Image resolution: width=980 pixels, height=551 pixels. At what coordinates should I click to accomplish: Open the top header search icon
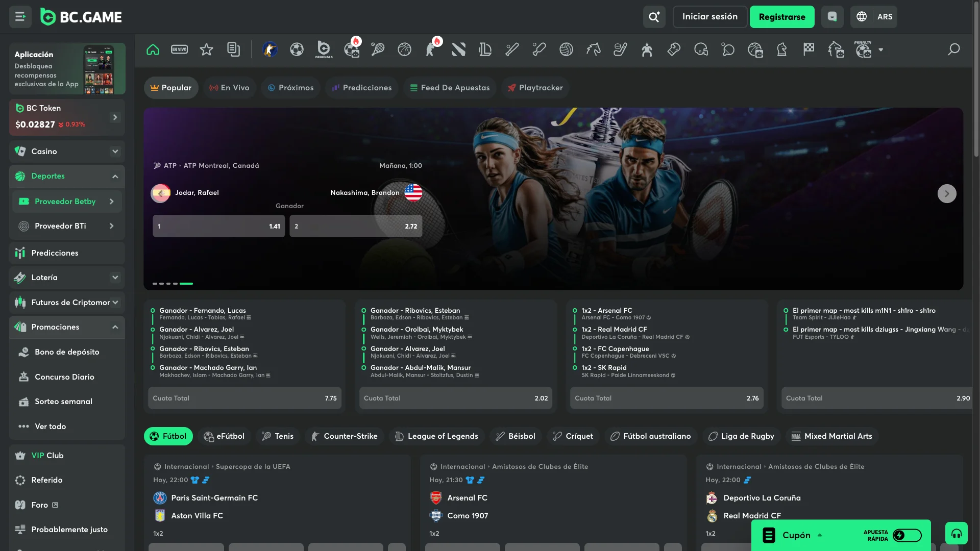(x=654, y=17)
